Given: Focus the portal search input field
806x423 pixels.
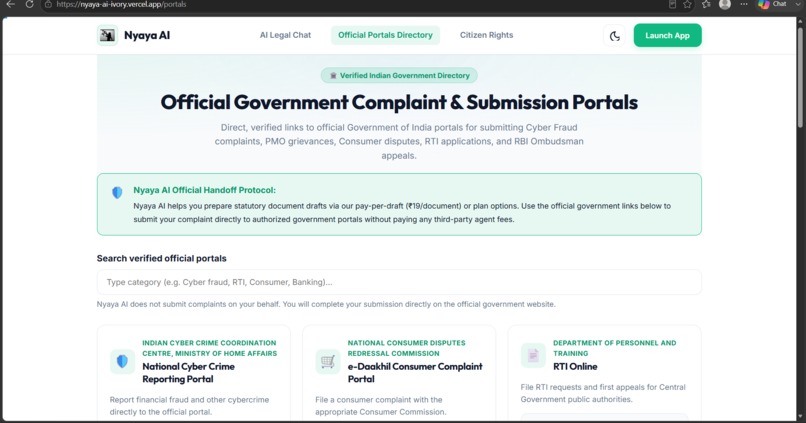Looking at the screenshot, I should tap(399, 282).
